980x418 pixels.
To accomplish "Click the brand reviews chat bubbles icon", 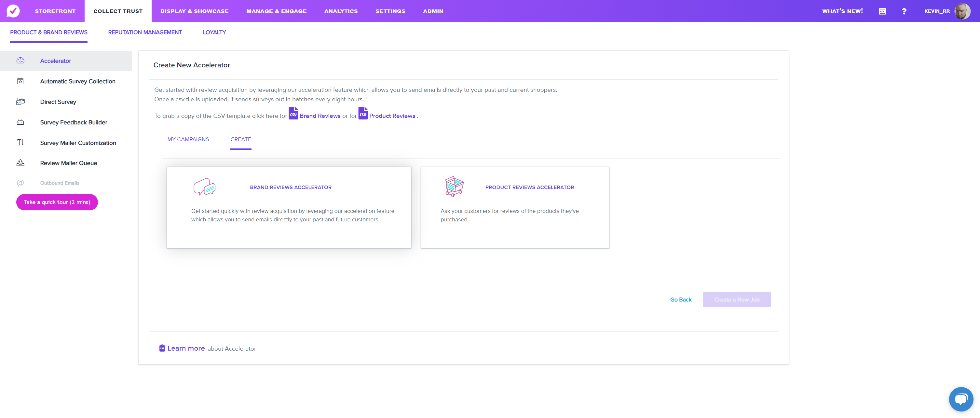I will 205,187.
